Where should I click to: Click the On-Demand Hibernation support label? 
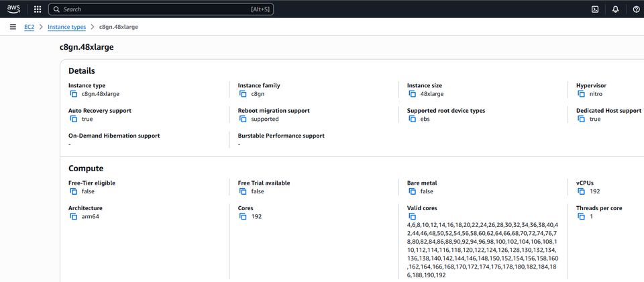point(114,136)
